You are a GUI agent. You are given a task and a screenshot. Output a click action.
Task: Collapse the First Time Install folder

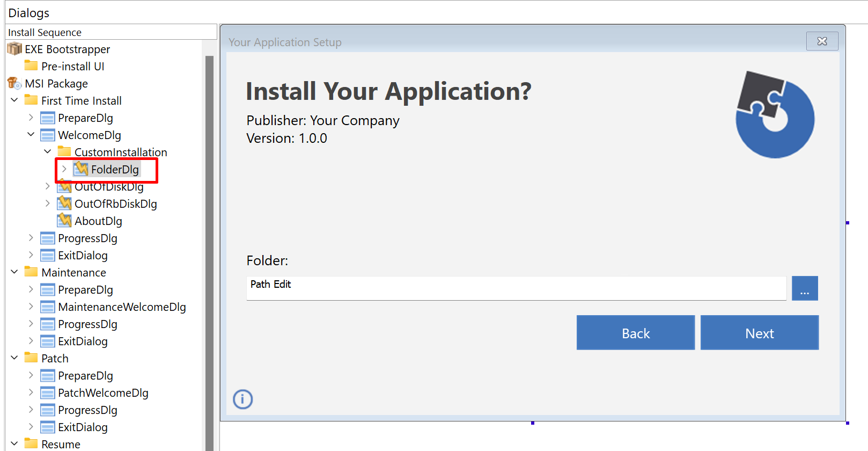point(14,100)
